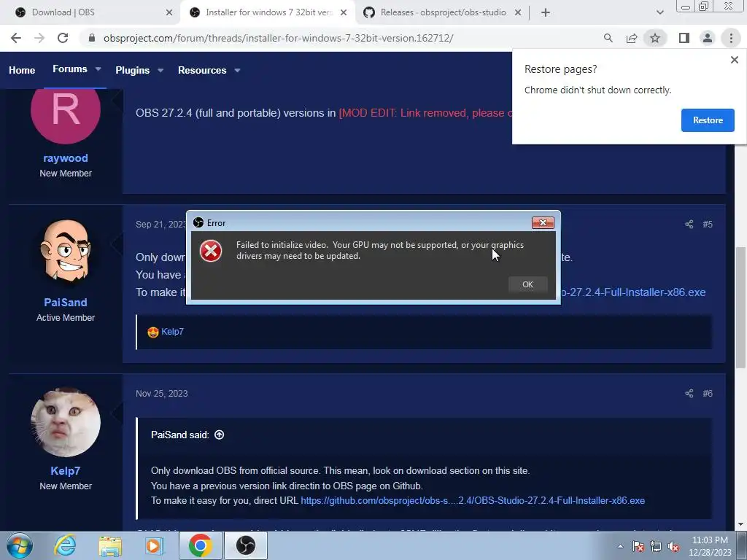Bookmark this page with the star icon
The image size is (747, 560).
coord(655,38)
